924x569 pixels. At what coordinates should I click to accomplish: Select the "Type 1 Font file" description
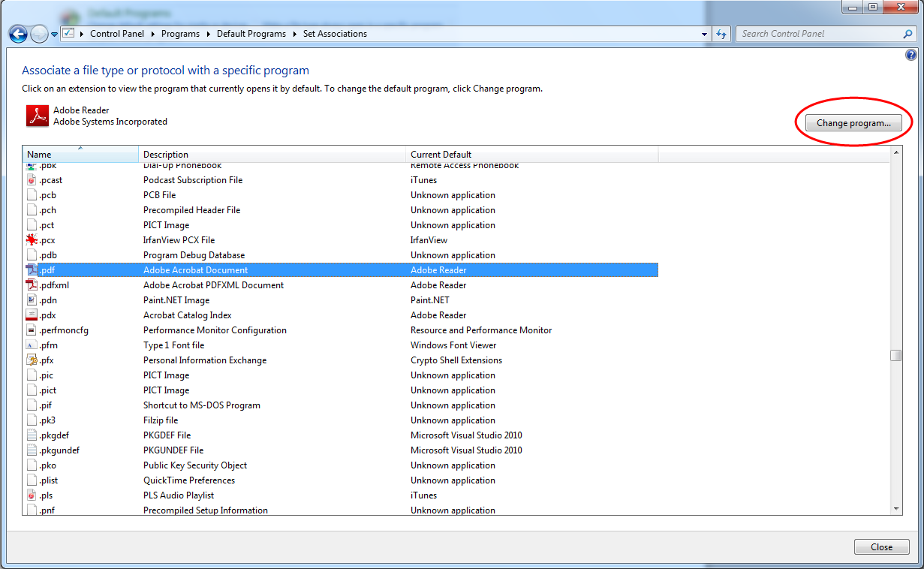[x=173, y=345]
